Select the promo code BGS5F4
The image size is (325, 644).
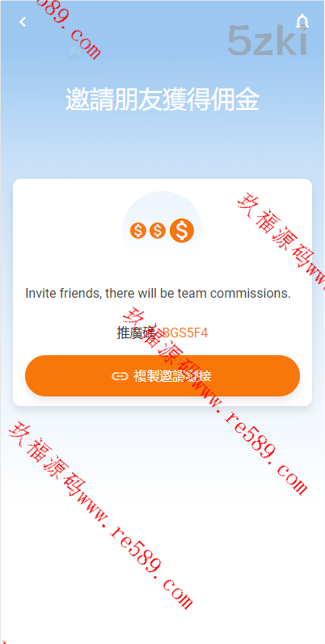click(185, 333)
